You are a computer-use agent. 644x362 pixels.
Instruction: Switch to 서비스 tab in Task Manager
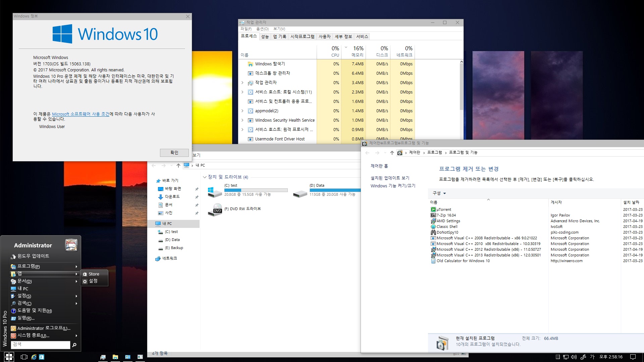pyautogui.click(x=362, y=37)
